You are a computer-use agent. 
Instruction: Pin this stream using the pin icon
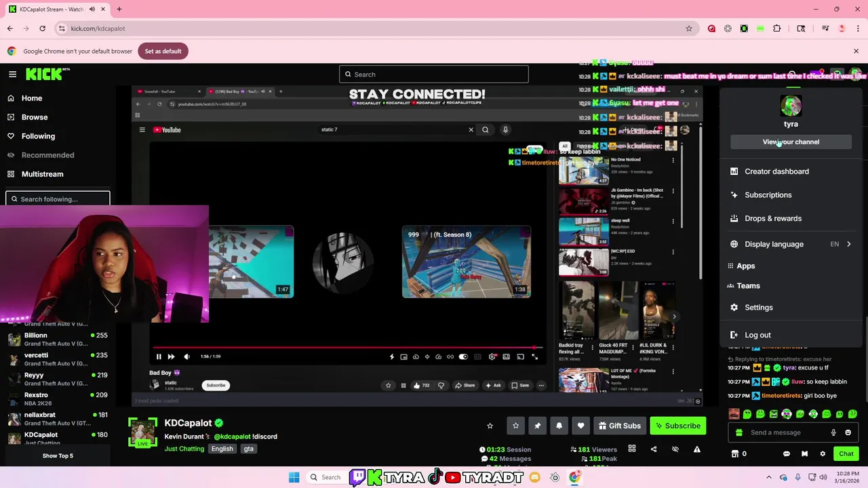coord(537,426)
